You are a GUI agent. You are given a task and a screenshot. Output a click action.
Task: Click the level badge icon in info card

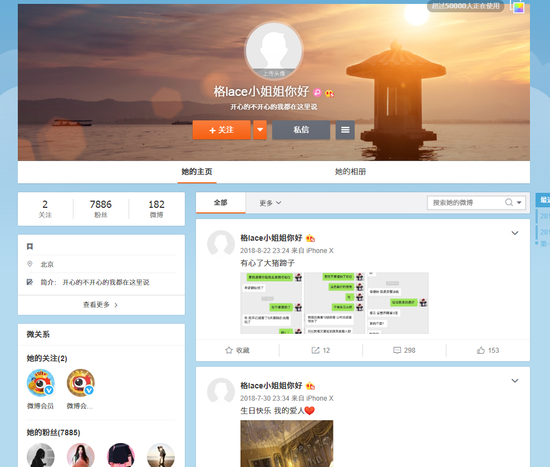click(x=30, y=247)
